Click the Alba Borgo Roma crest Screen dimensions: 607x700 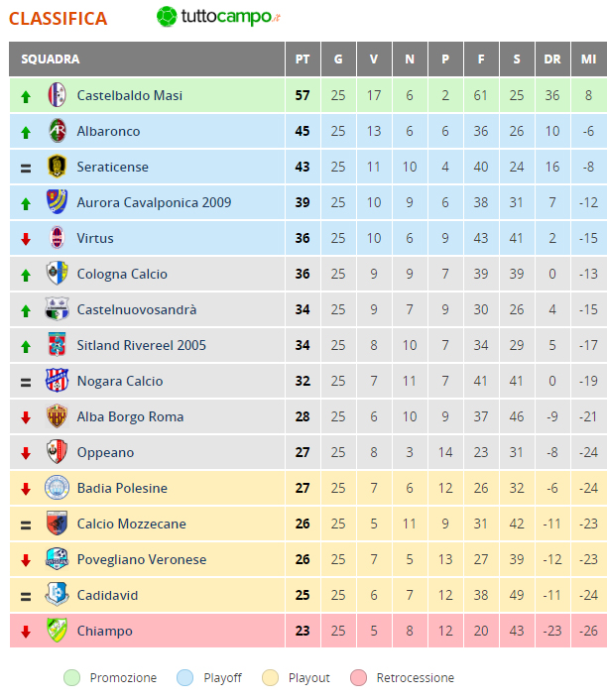(57, 416)
